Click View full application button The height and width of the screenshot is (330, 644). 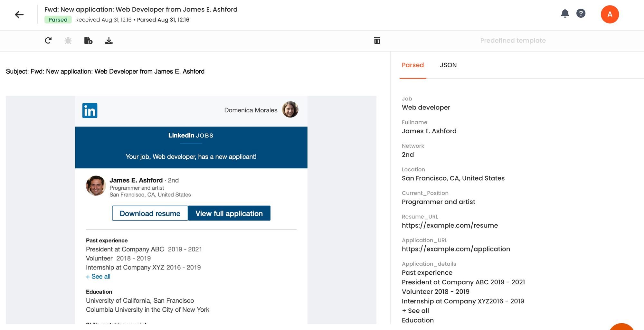(229, 213)
